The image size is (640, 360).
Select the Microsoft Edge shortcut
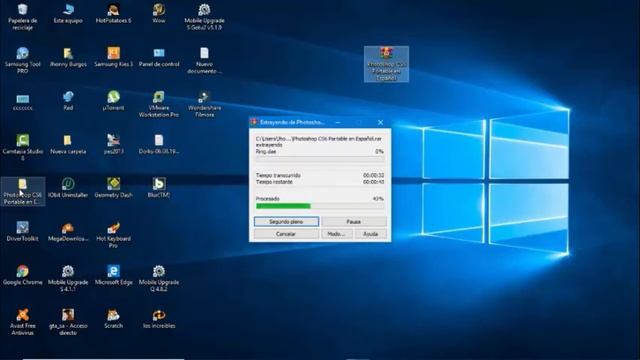[113, 275]
